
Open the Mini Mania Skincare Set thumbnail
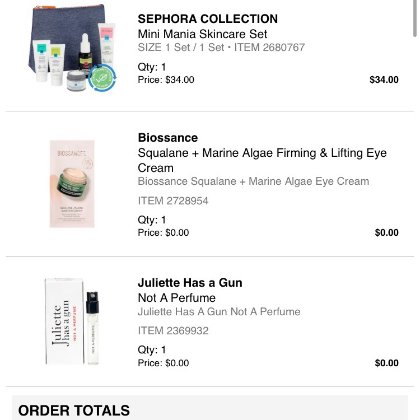point(72,49)
